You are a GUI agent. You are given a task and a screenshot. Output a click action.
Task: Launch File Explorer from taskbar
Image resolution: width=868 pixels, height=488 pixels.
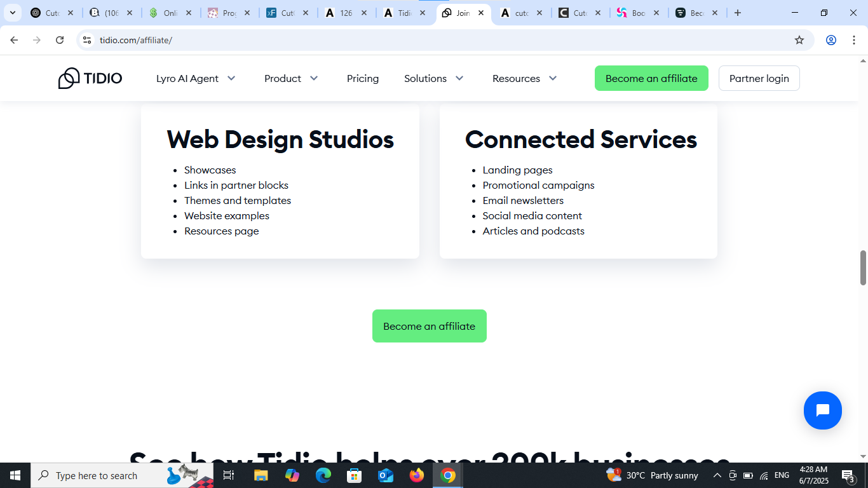coord(261,475)
